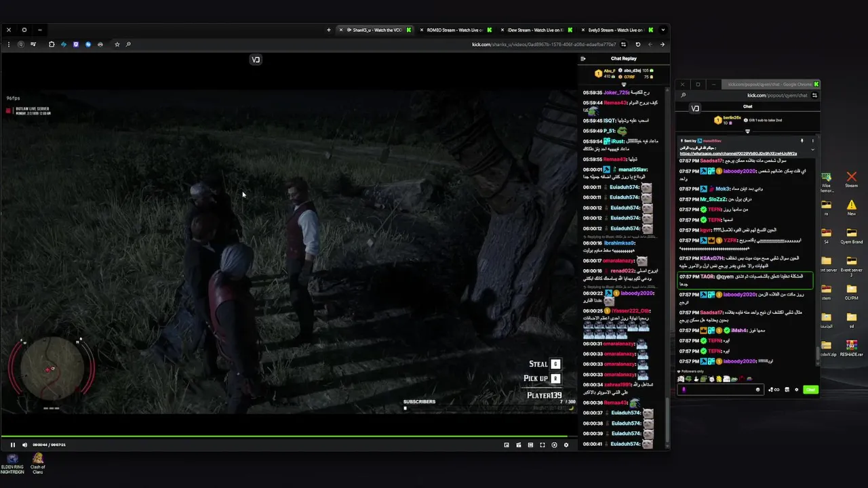This screenshot has width=868, height=488.
Task: Click username ibrahimksa0 in Chat Replay
Action: click(x=620, y=243)
